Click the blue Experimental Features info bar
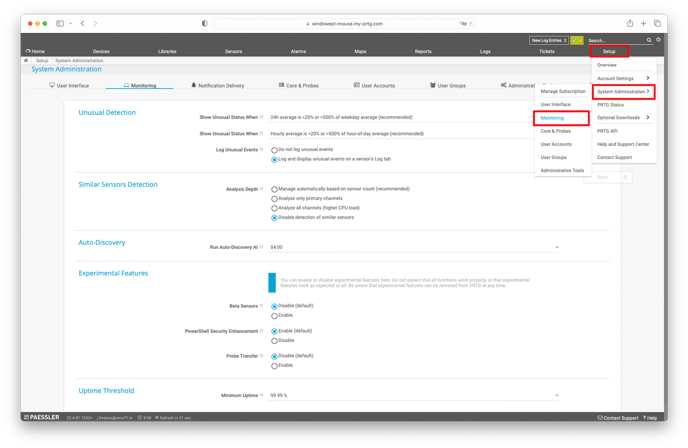This screenshot has height=448, width=688. pyautogui.click(x=271, y=282)
